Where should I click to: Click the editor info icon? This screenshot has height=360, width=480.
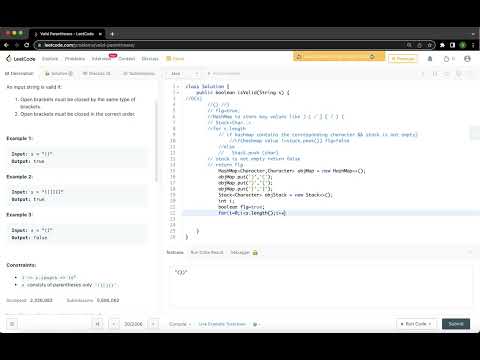423,74
